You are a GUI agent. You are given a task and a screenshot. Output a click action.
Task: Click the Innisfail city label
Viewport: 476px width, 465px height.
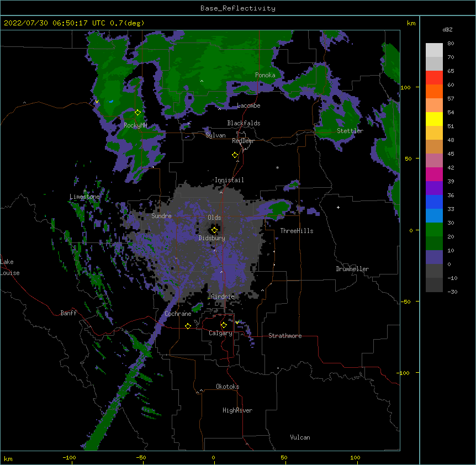229,180
